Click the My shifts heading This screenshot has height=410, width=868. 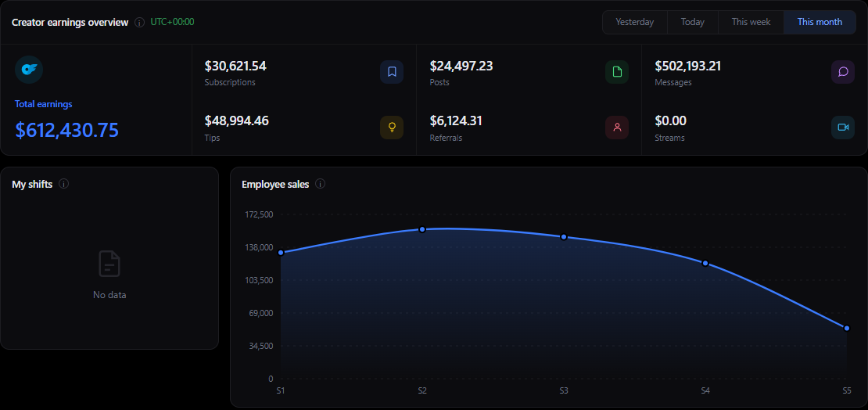coord(32,185)
